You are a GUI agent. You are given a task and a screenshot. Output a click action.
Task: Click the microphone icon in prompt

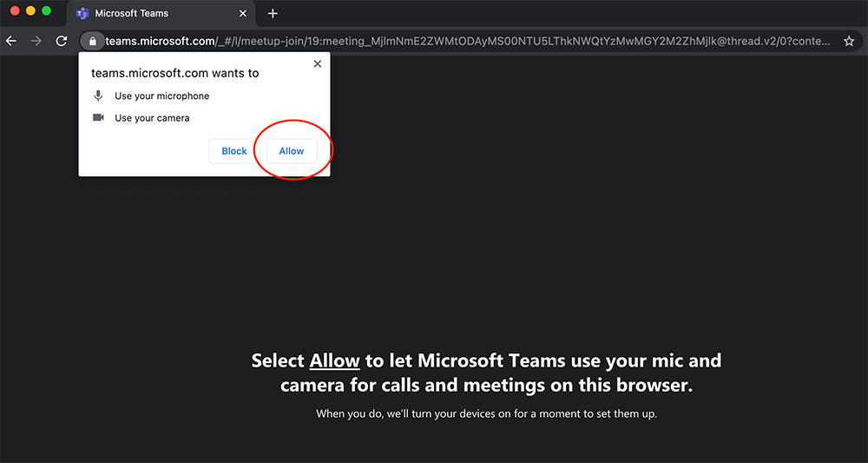click(x=98, y=96)
